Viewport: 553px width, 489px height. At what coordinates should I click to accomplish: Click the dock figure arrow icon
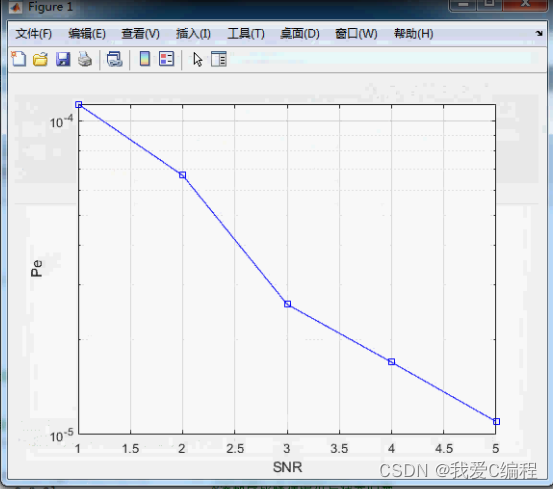point(539,33)
